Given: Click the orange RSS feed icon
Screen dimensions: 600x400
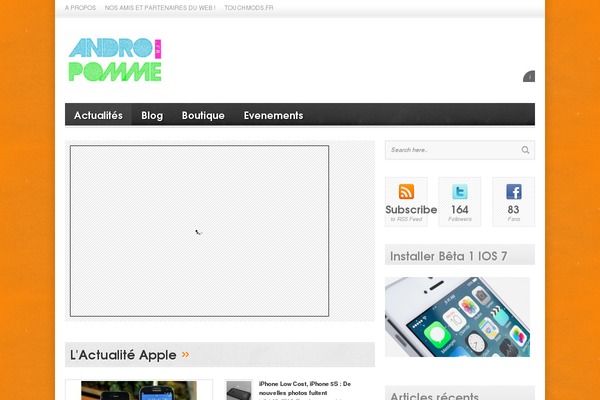Looking at the screenshot, I should [x=406, y=191].
